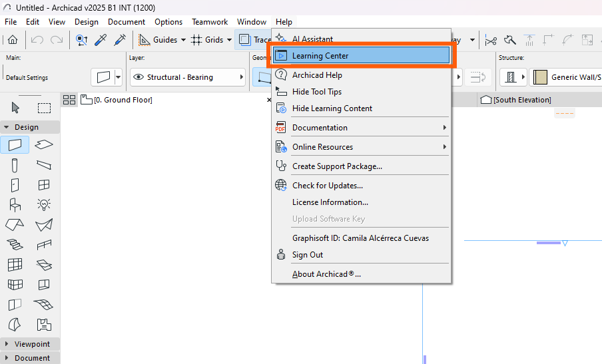Open the File menu
This screenshot has width=602, height=364.
tap(11, 22)
